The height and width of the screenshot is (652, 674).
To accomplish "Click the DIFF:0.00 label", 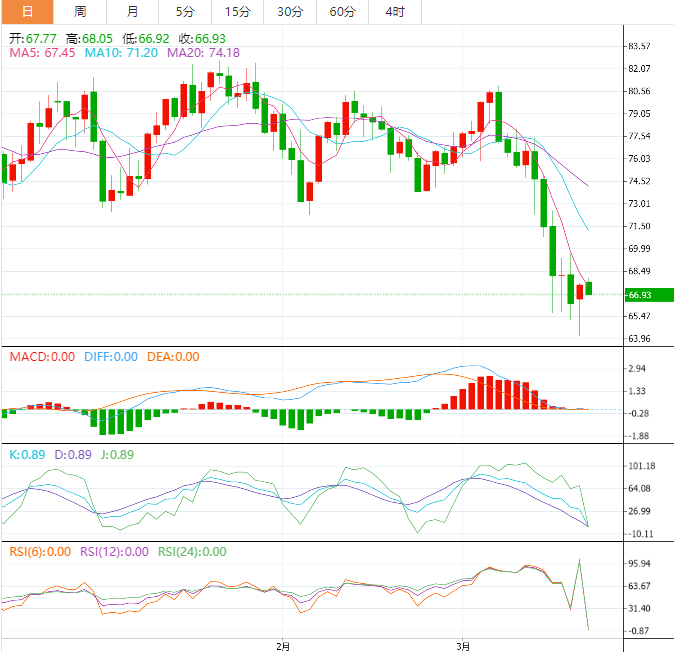I will pos(111,357).
